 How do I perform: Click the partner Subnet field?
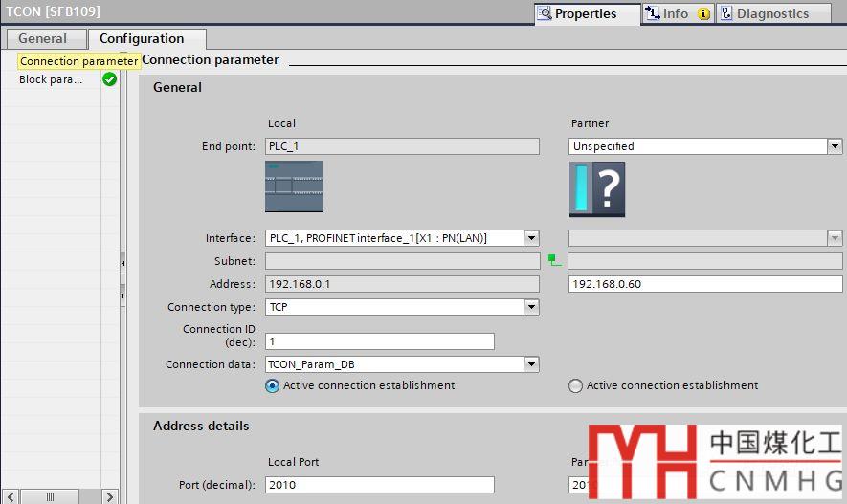(x=705, y=261)
